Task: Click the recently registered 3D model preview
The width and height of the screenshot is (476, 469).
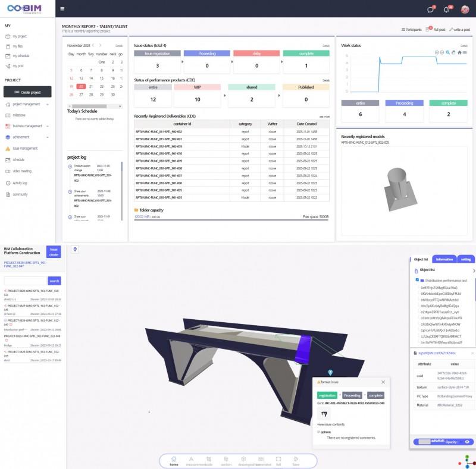Action: [x=404, y=191]
